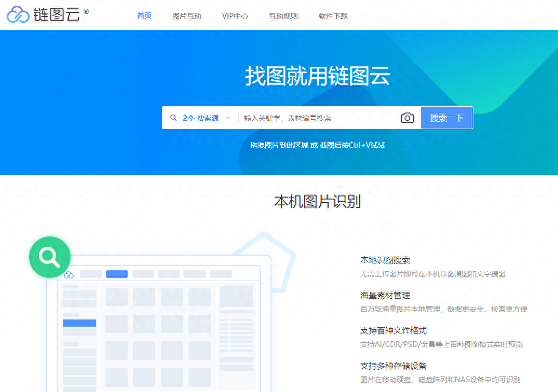Click the registered trademark symbol by logo
Image resolution: width=558 pixels, height=392 pixels.
(x=86, y=11)
